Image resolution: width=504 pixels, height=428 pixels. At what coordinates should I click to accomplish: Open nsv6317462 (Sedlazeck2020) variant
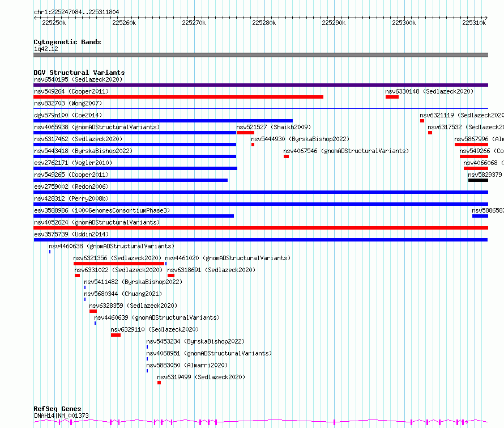click(x=78, y=139)
